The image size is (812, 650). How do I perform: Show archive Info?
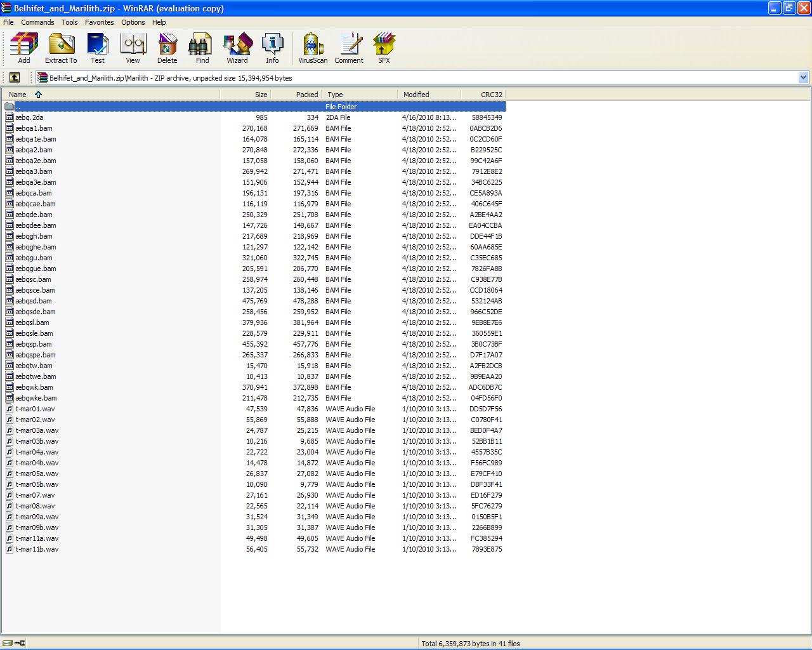[x=272, y=48]
